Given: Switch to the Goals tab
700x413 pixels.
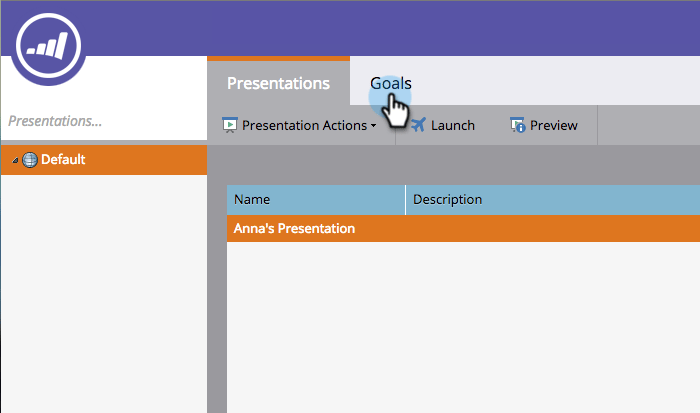Looking at the screenshot, I should [x=390, y=83].
